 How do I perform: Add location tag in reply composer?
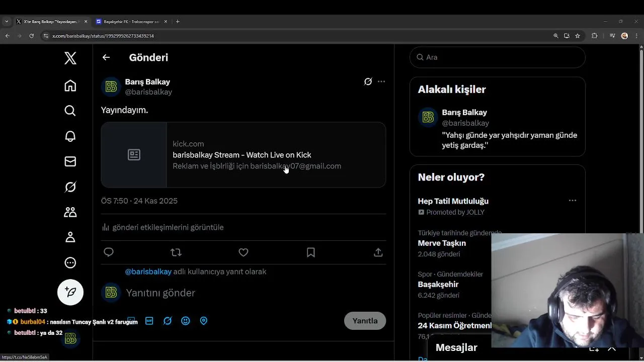[204, 321]
